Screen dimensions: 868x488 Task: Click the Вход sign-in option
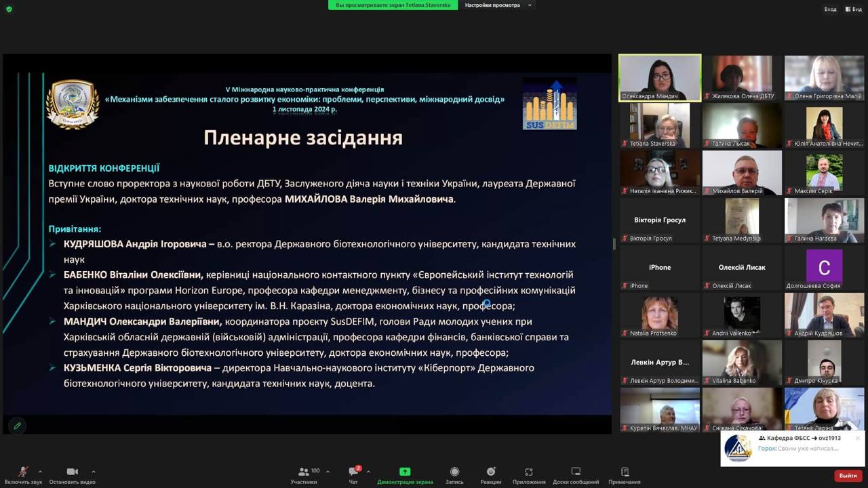(x=830, y=9)
